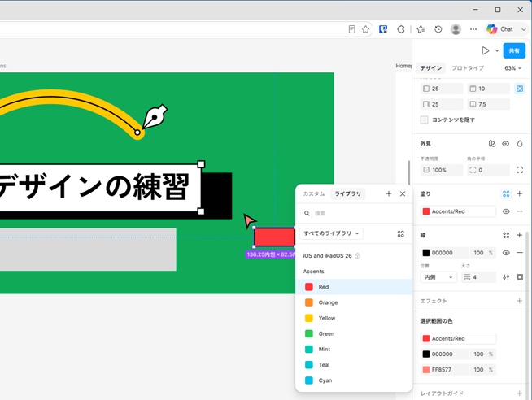Click the iOS and iPadOS 26 library heading
Viewport: 532px width, 400px height.
327,256
